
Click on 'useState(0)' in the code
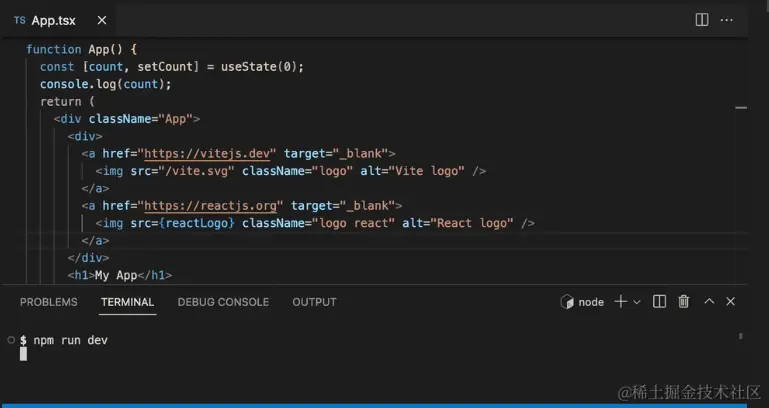pos(258,67)
